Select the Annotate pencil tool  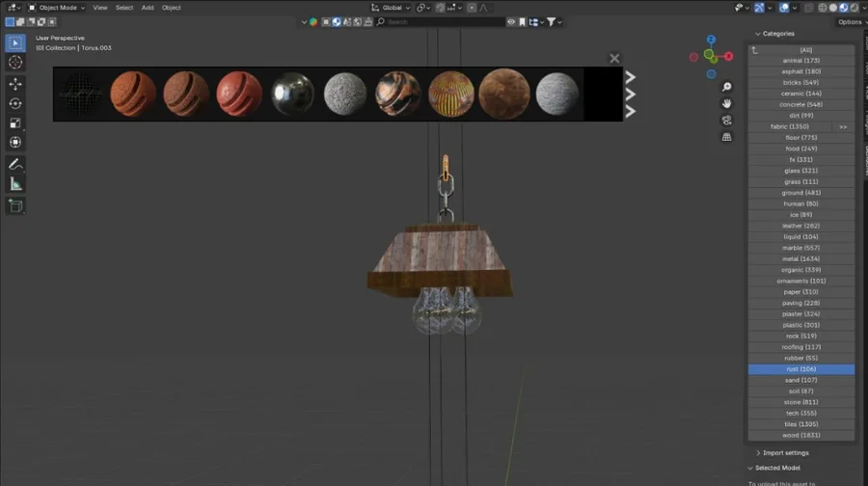[x=14, y=164]
